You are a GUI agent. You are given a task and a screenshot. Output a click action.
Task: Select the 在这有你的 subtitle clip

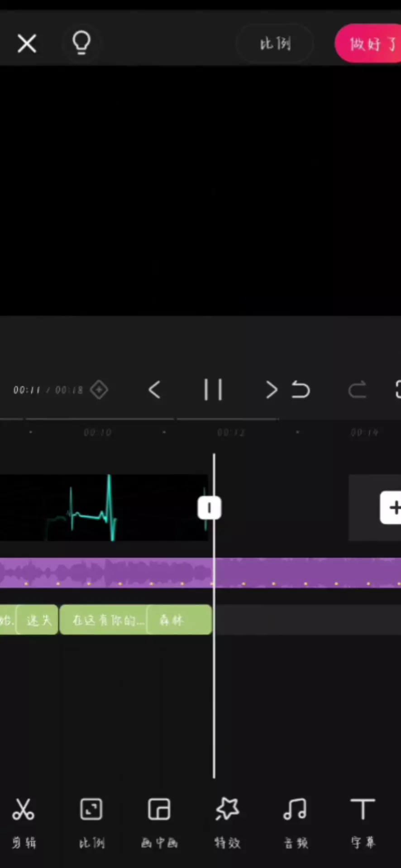tap(103, 620)
